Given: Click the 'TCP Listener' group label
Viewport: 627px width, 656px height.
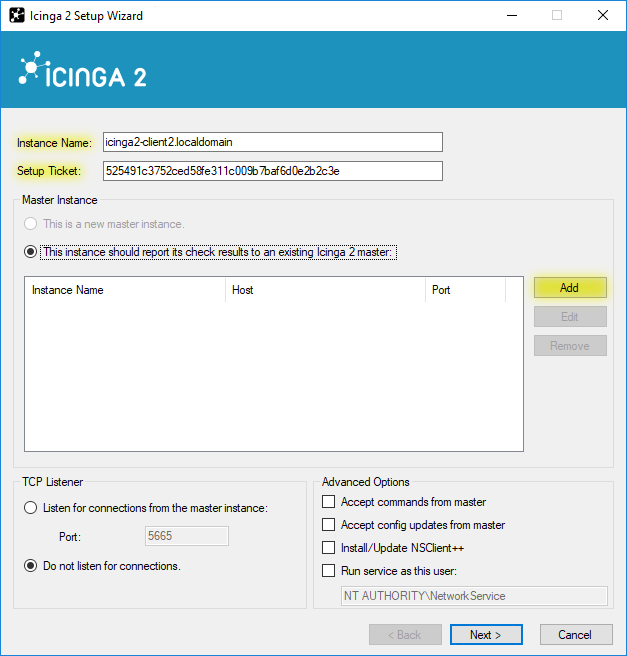Looking at the screenshot, I should pyautogui.click(x=53, y=482).
